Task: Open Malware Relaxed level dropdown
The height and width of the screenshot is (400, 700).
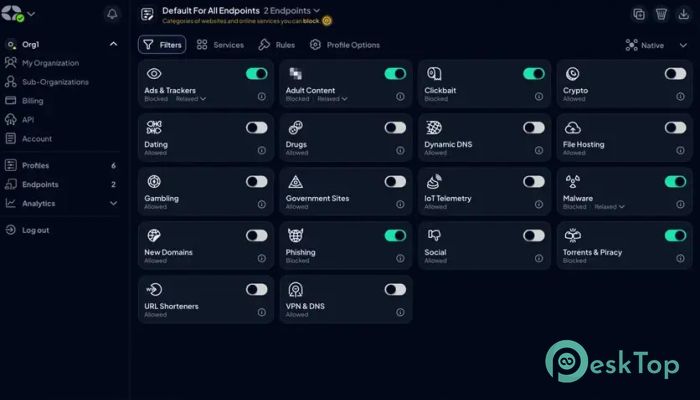Action: (x=609, y=207)
